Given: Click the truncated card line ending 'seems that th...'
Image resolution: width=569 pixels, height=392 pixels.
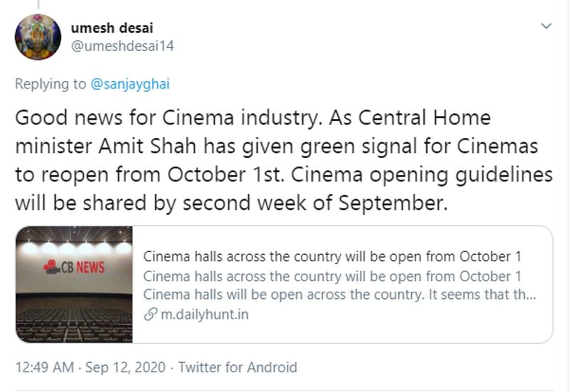Looking at the screenshot, I should tap(340, 295).
